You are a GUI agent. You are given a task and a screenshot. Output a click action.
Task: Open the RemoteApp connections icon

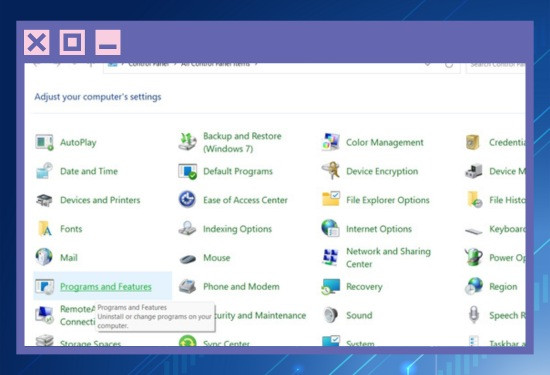(x=44, y=315)
